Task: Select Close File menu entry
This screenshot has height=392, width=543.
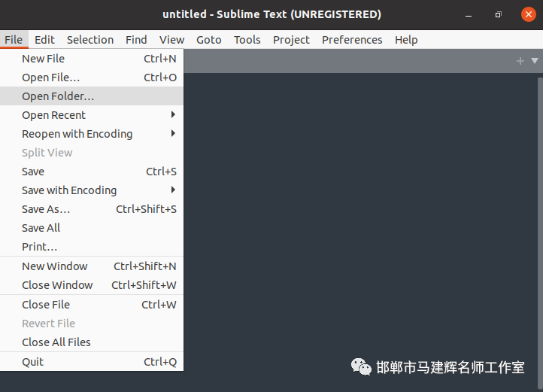Action: (92, 304)
